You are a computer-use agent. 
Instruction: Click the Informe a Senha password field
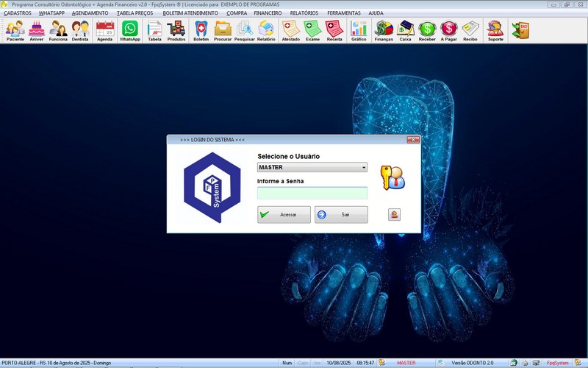(312, 194)
